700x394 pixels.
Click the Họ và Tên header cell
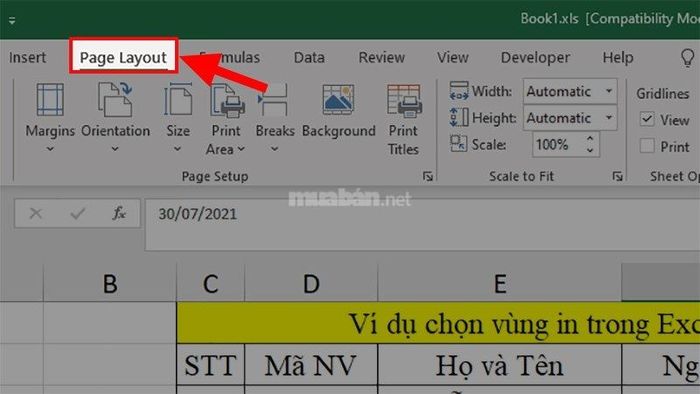click(x=500, y=365)
